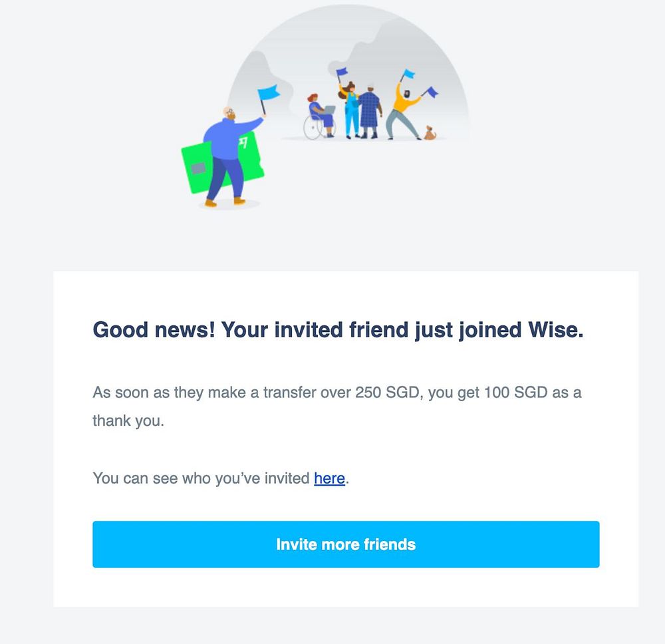The image size is (665, 644).
Task: Click the grey chip on green card
Action: pos(198,168)
